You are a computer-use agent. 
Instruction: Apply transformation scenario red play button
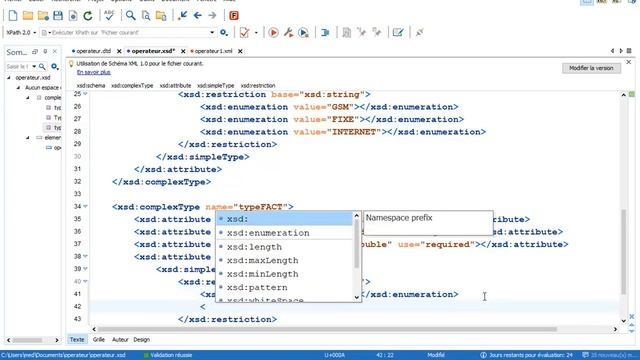273,33
